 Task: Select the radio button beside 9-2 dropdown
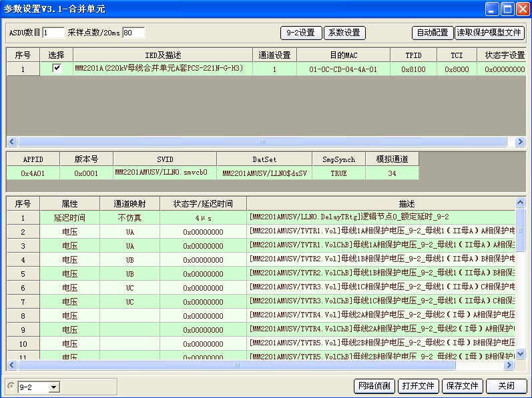11,386
